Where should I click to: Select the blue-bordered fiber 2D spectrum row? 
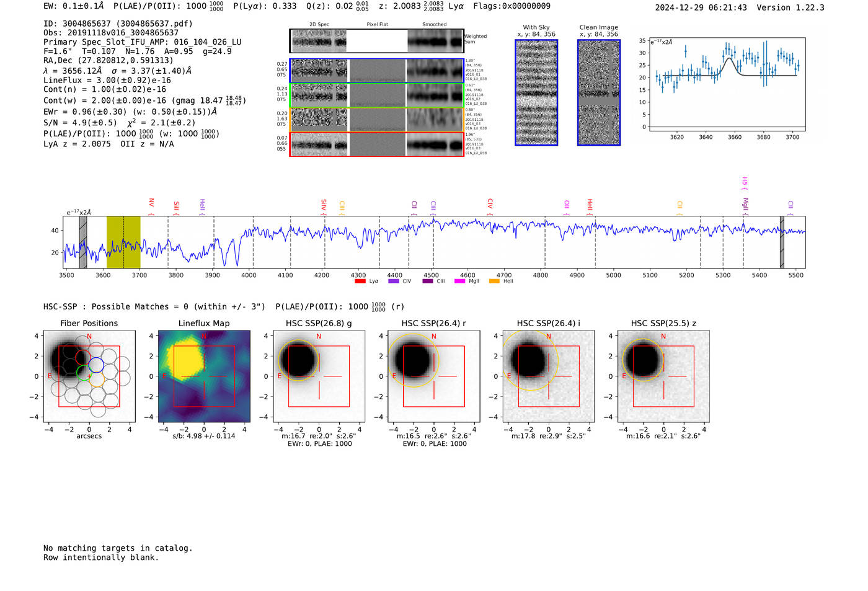pyautogui.click(x=376, y=71)
